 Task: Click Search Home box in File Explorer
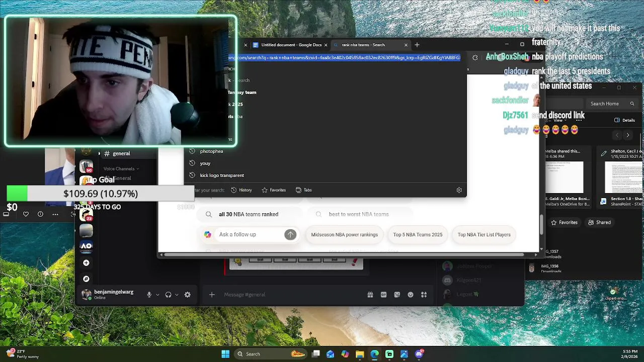point(612,104)
